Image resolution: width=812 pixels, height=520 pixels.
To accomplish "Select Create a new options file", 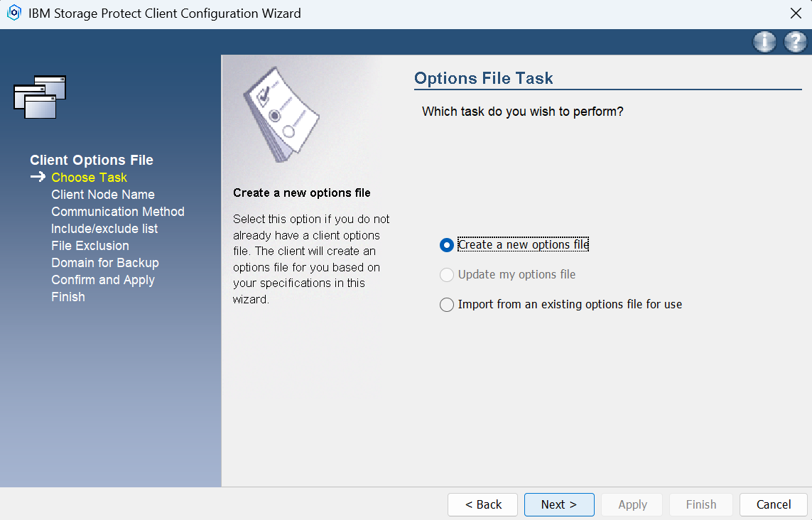I will [447, 245].
